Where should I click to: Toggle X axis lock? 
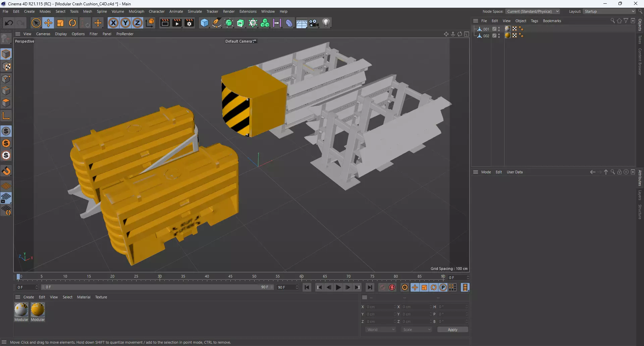113,23
